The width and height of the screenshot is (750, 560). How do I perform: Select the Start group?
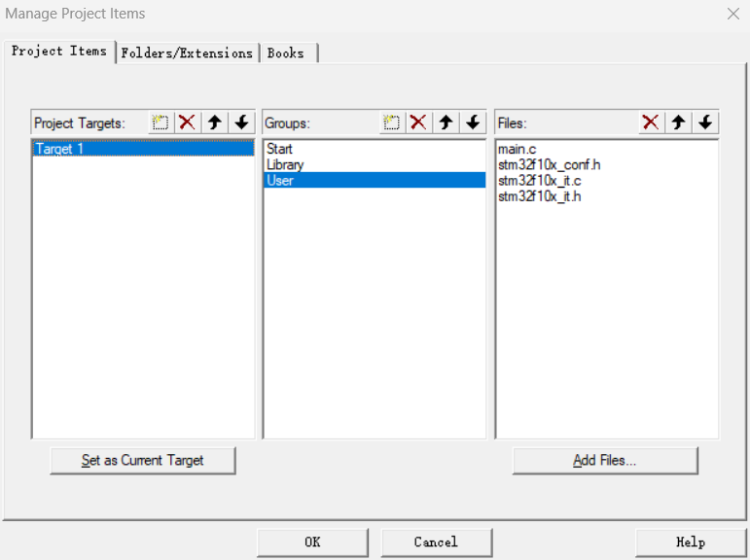[x=375, y=149]
